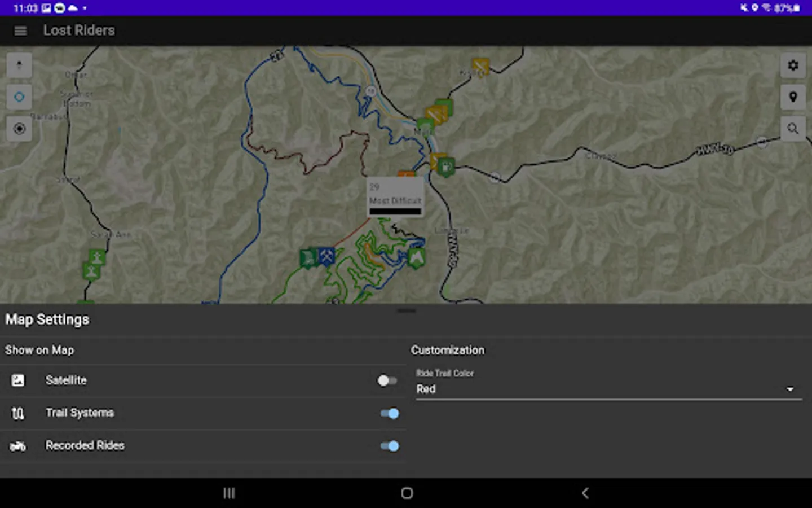Tap the Android back button
Screen dimensions: 812x508
585,493
